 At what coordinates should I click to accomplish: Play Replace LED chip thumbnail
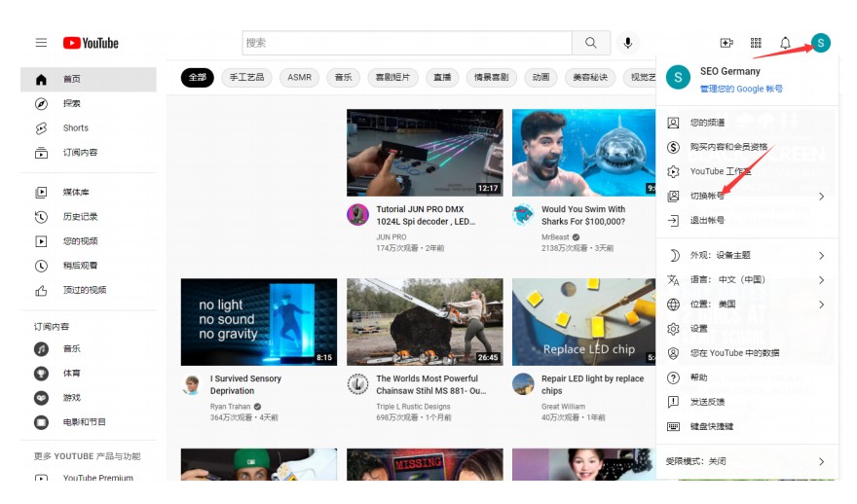(583, 322)
